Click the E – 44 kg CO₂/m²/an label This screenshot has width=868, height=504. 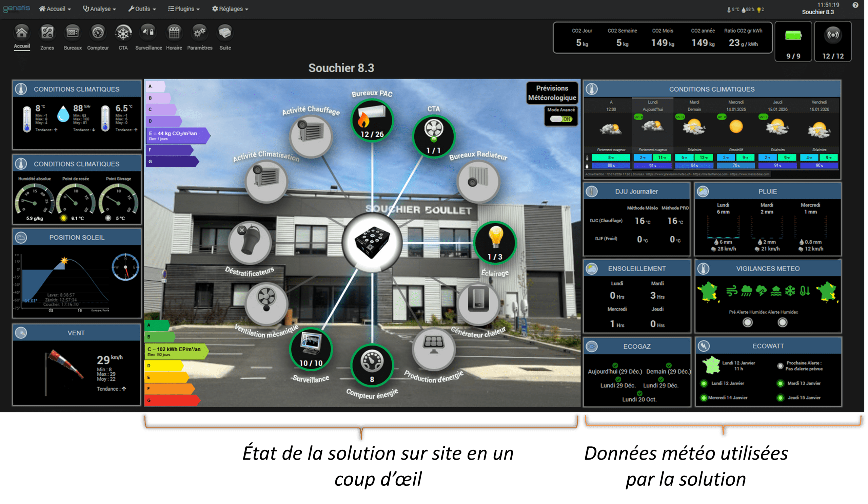point(177,136)
